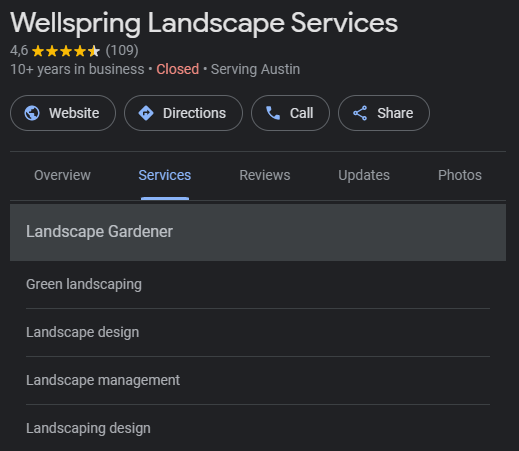Select the Services tab
This screenshot has width=519, height=451.
165,175
